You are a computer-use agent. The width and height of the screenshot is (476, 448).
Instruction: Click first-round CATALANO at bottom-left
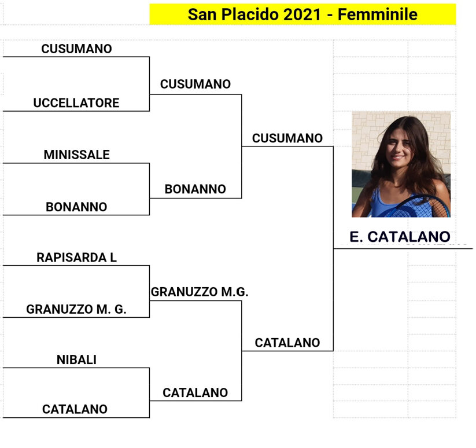click(x=75, y=409)
